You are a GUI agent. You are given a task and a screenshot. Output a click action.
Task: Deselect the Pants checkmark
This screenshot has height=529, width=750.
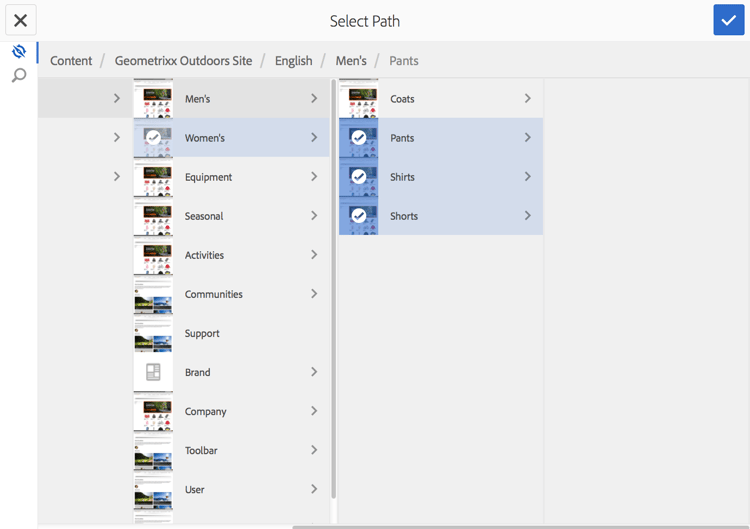tap(358, 138)
